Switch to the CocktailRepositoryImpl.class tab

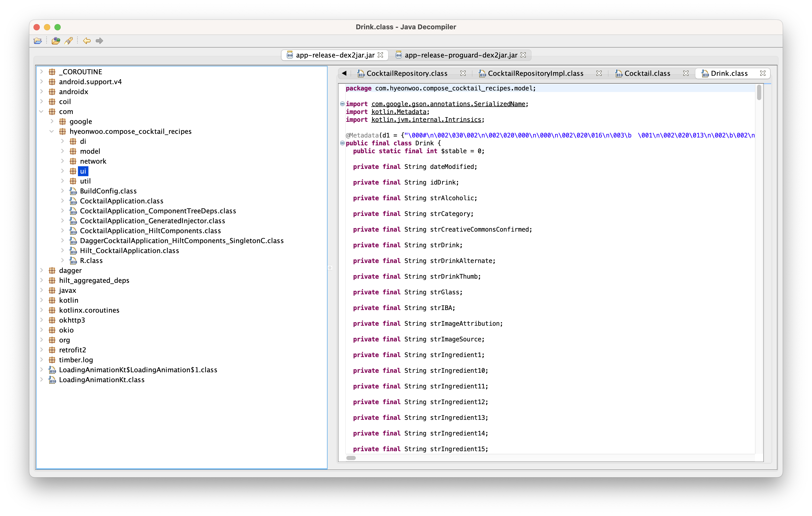click(535, 73)
